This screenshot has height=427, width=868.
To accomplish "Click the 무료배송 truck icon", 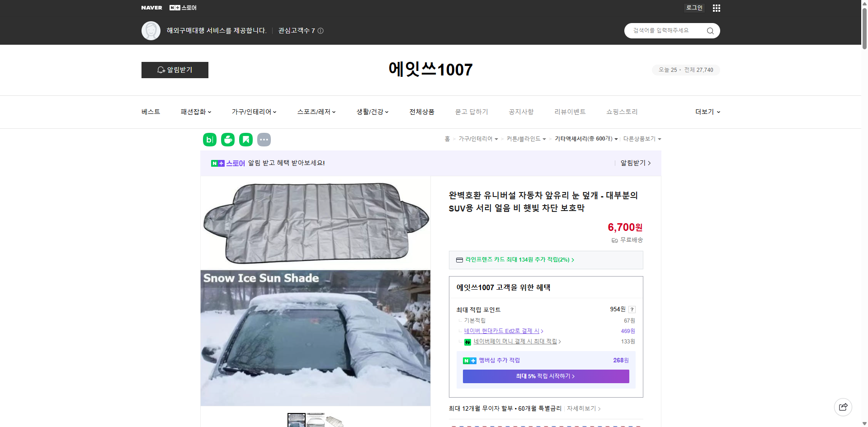I will pyautogui.click(x=614, y=240).
